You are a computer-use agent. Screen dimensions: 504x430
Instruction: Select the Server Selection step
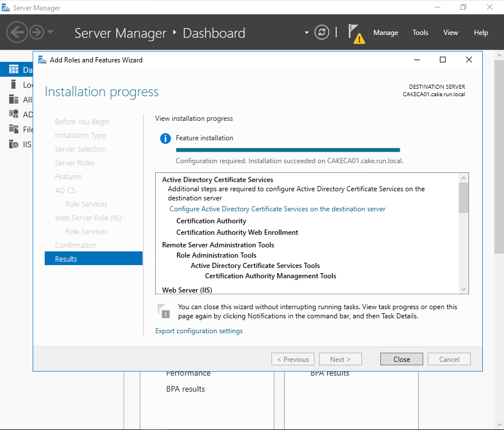click(x=80, y=149)
